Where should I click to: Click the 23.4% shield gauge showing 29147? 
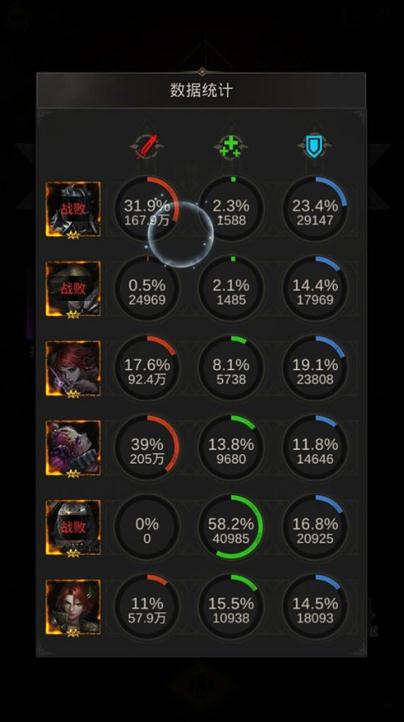click(315, 209)
